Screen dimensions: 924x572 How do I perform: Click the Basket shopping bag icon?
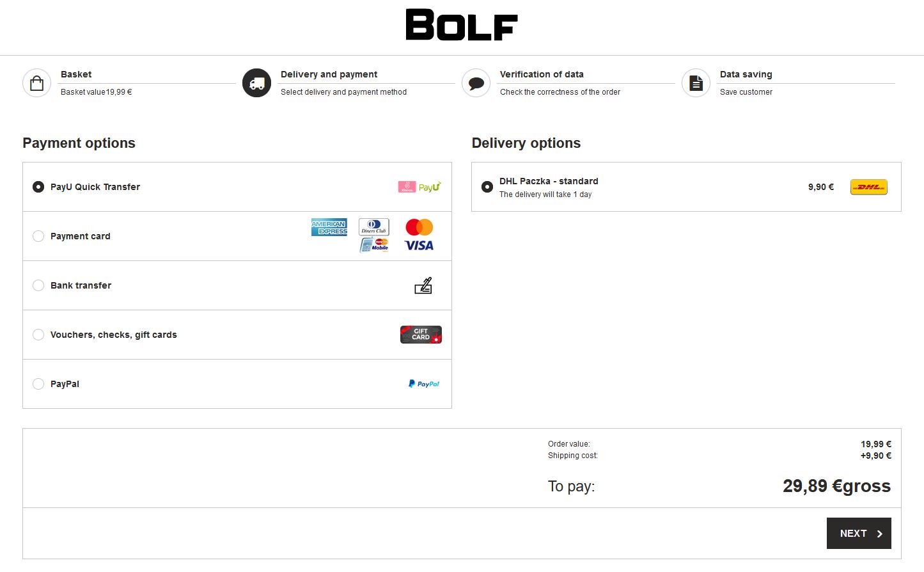click(36, 83)
